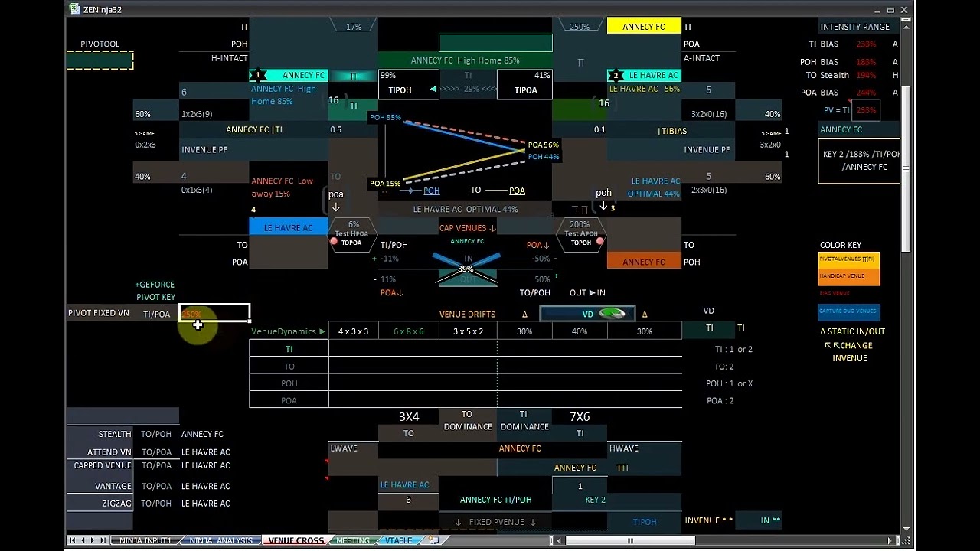The image size is (980, 551).
Task: Click the red dot on Test HPOA hexagon
Action: (334, 242)
